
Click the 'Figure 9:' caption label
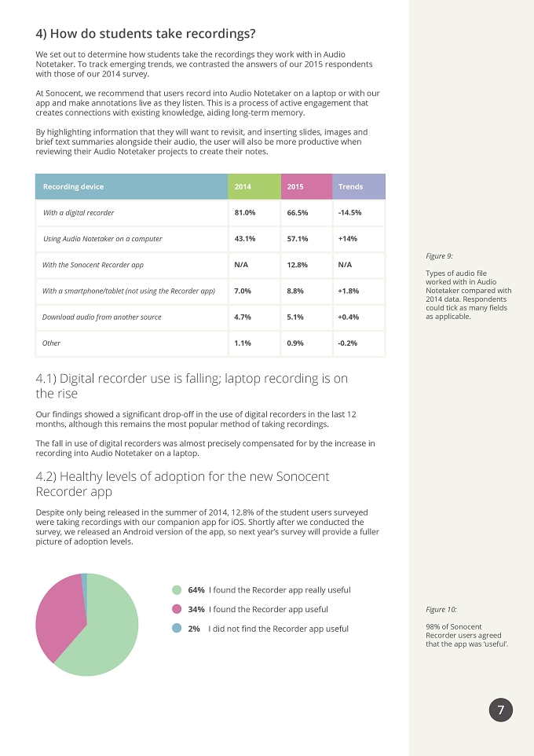[439, 256]
